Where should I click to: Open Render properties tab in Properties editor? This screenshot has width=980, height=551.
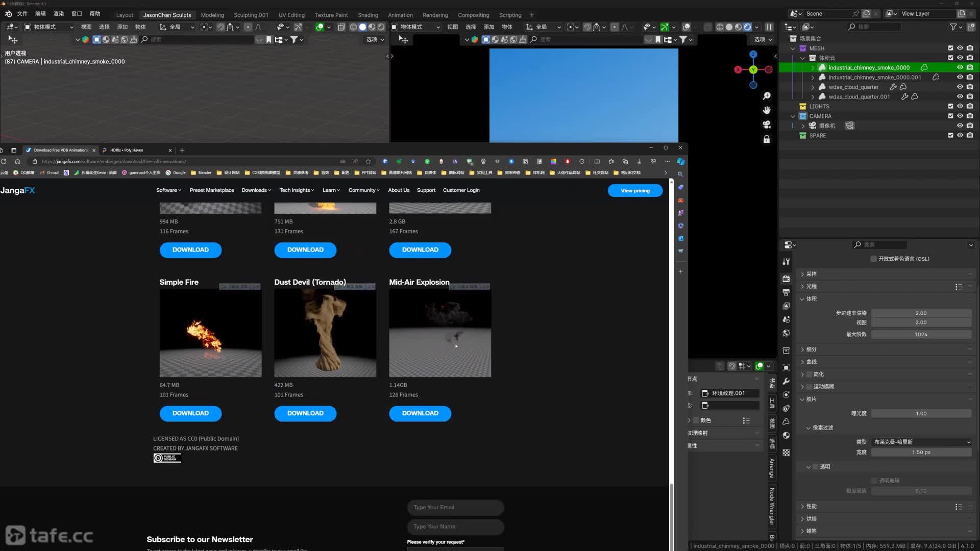[786, 279]
